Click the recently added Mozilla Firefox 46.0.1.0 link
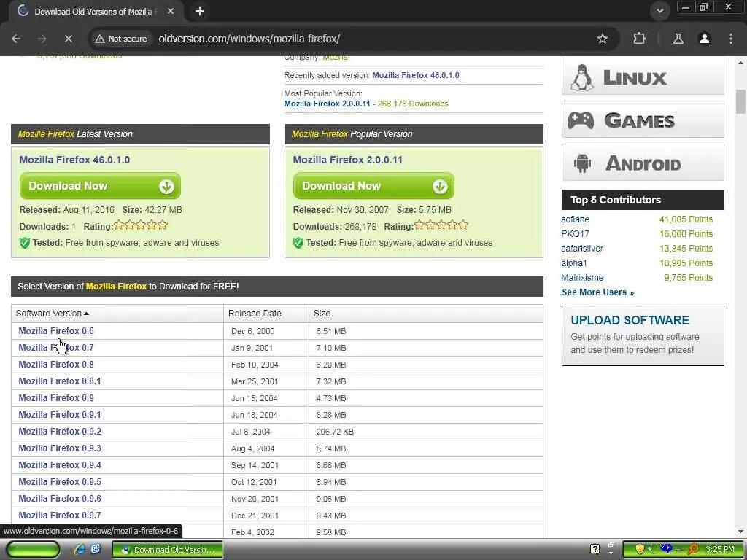The height and width of the screenshot is (560, 747). point(415,75)
